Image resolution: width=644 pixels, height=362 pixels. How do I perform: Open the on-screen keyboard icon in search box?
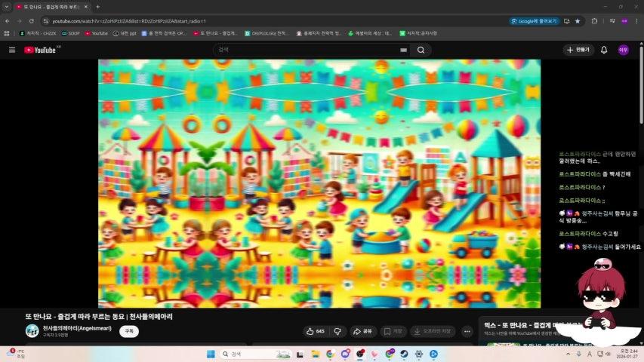pyautogui.click(x=403, y=50)
